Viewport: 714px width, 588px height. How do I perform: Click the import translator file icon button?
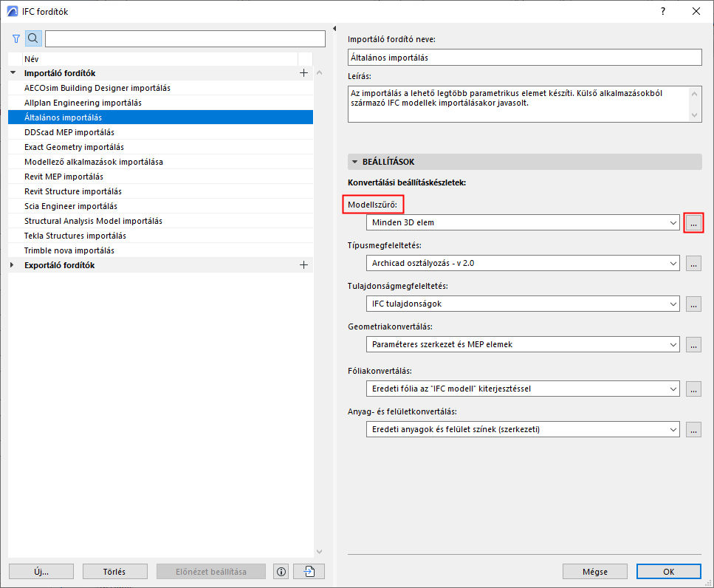coord(309,572)
